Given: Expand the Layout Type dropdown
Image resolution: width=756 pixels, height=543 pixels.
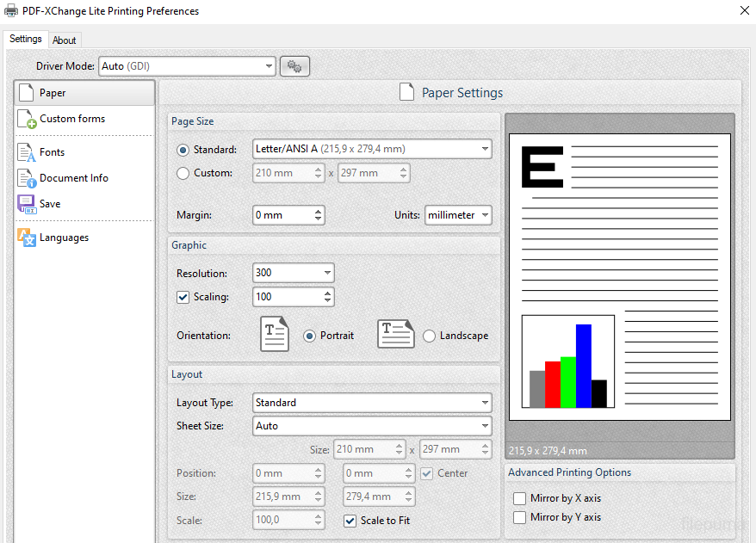Looking at the screenshot, I should tap(371, 403).
